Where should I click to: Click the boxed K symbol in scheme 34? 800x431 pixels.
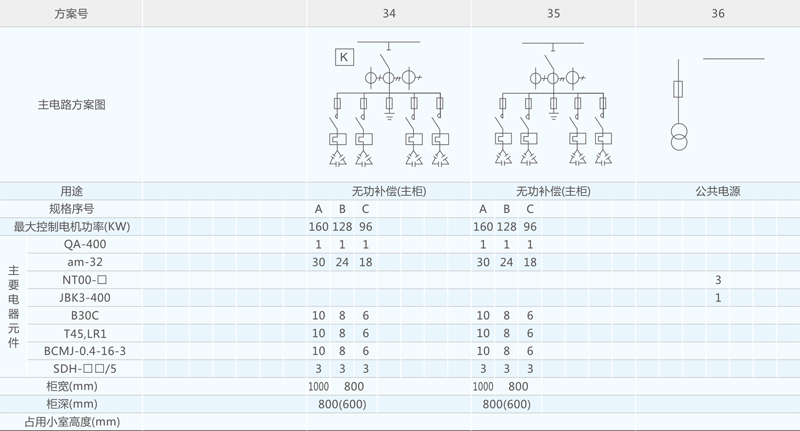click(x=344, y=58)
